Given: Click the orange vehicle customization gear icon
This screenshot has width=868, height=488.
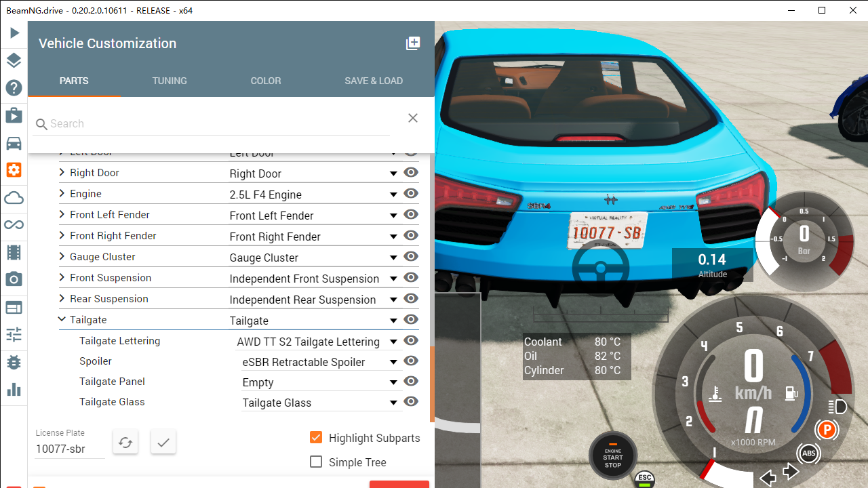Looking at the screenshot, I should tap(14, 170).
